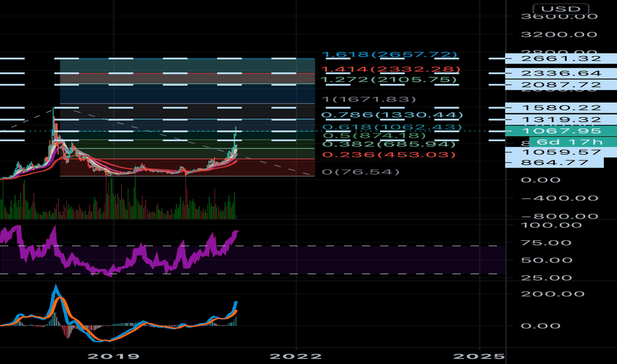
Task: Click the 3200.00 price scale value
Action: (x=559, y=34)
